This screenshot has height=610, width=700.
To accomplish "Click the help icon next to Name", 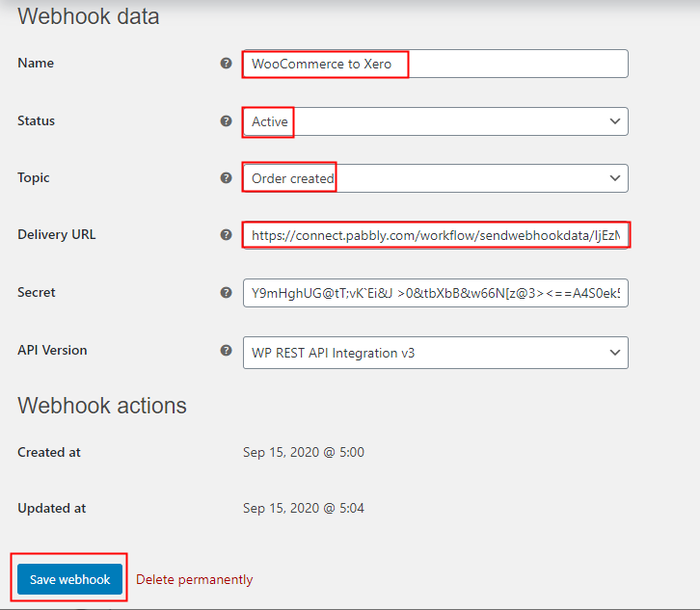I will click(x=227, y=64).
